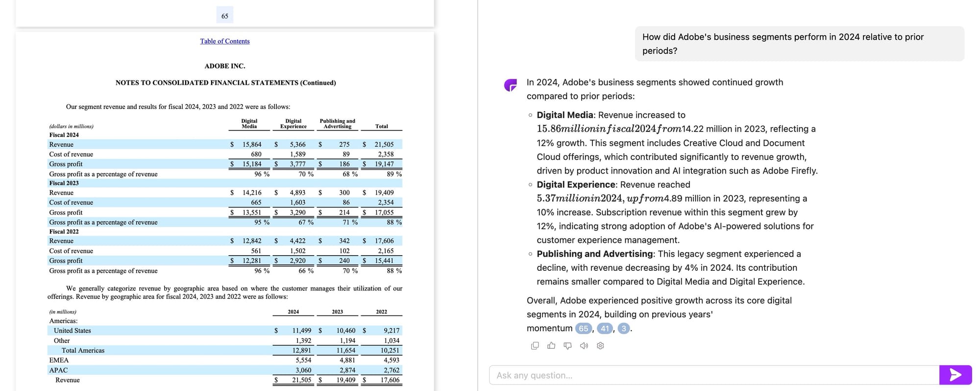Select United States 2024 value 11,499
Image resolution: width=980 pixels, height=391 pixels.
[x=302, y=331]
